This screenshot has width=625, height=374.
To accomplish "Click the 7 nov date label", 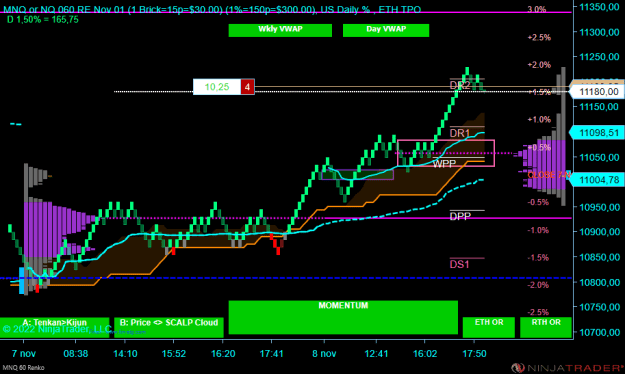I will (x=24, y=354).
